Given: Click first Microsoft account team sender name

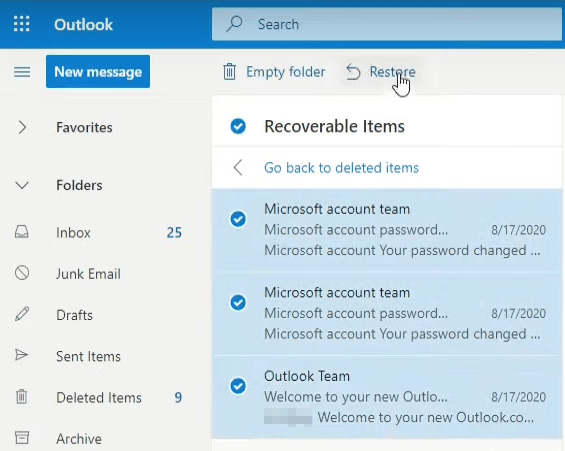Looking at the screenshot, I should (337, 209).
